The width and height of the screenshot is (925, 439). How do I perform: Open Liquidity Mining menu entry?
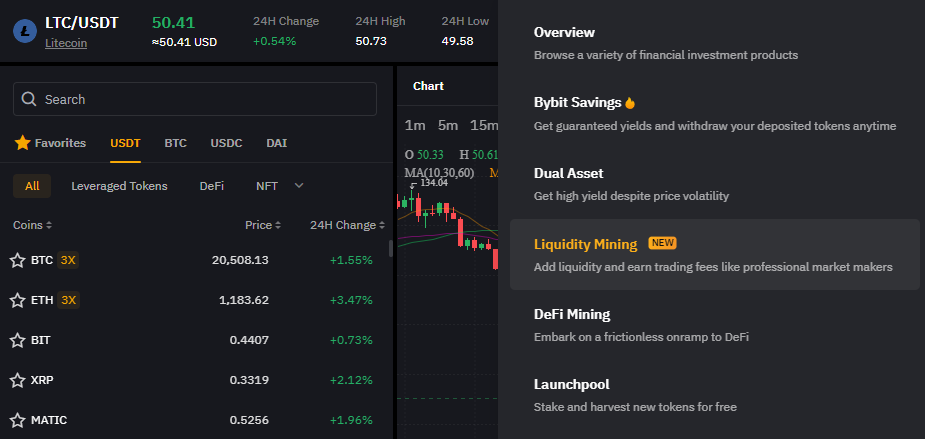pyautogui.click(x=714, y=255)
